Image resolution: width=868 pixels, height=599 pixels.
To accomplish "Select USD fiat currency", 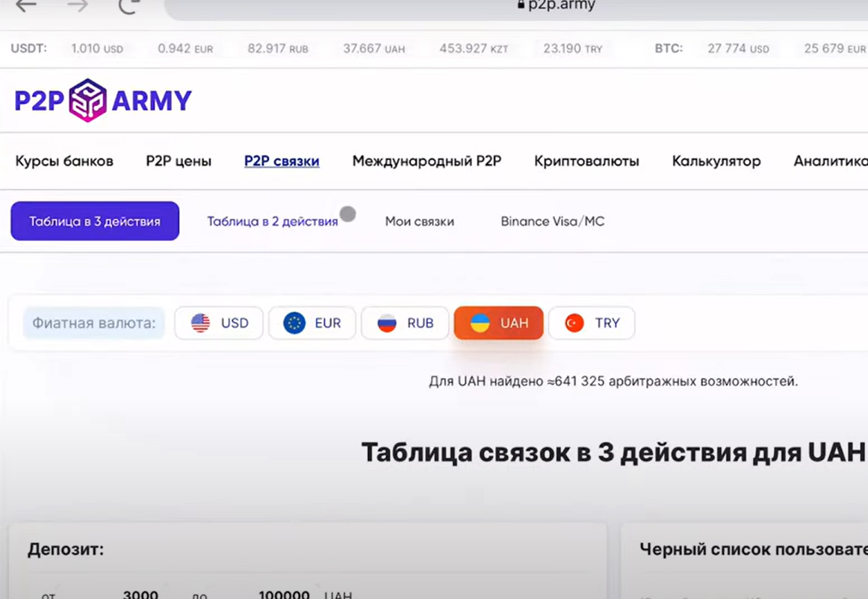I will [219, 323].
